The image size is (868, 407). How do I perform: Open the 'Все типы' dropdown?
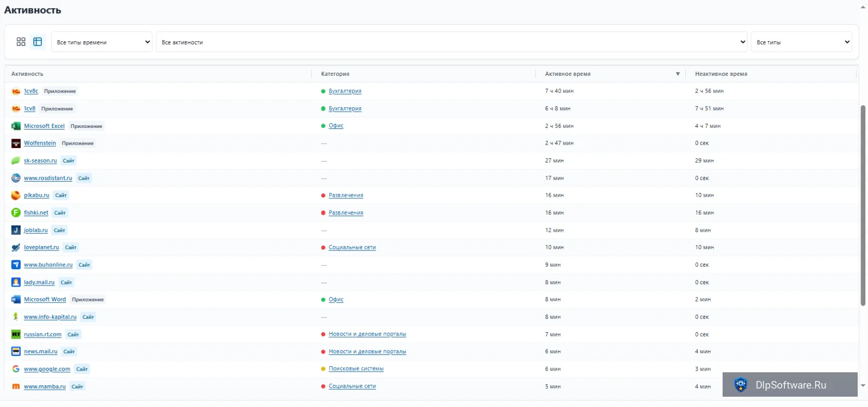coord(801,42)
